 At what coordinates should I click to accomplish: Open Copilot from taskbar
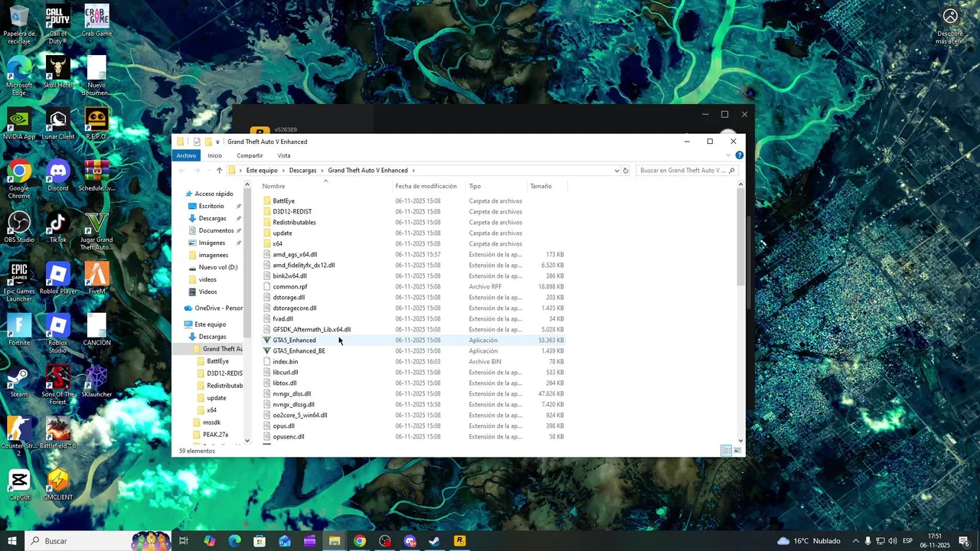pyautogui.click(x=209, y=541)
